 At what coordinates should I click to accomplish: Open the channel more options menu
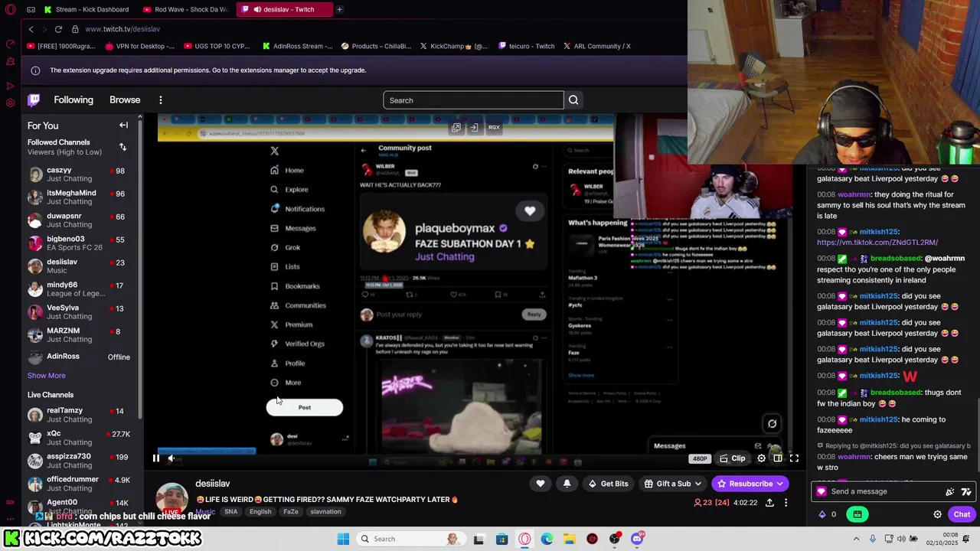(x=786, y=503)
